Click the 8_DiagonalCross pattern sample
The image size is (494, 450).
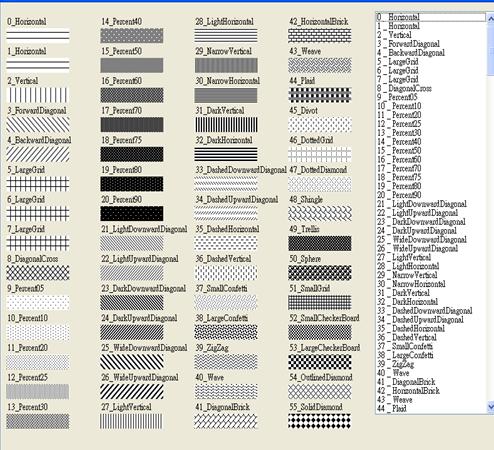tap(38, 273)
